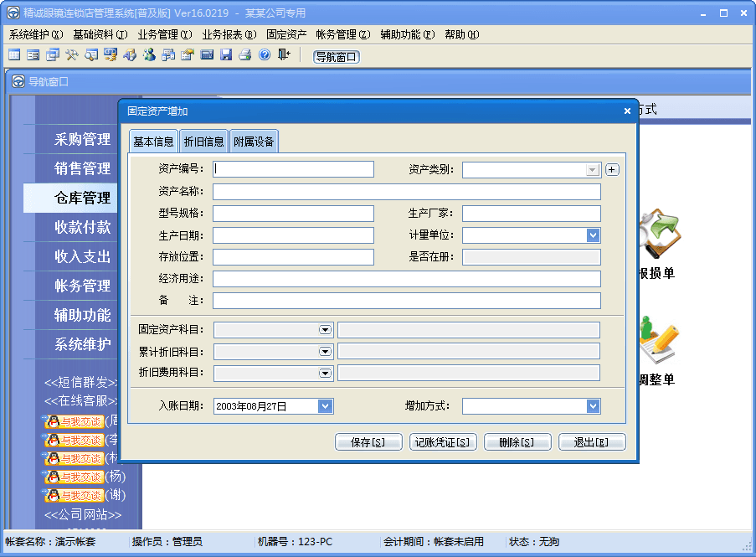
Task: Click the first grid table toolbar icon
Action: [14, 55]
